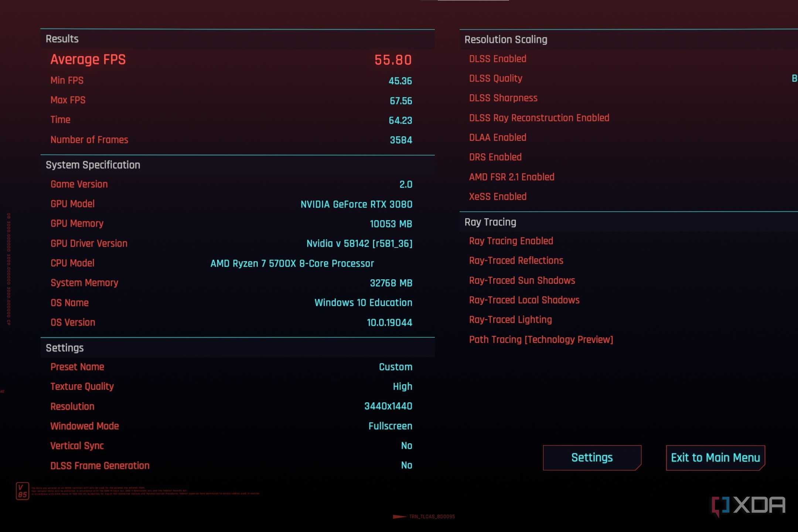Click Windowed Mode value Fullscreen
The image size is (798, 532).
coord(390,426)
